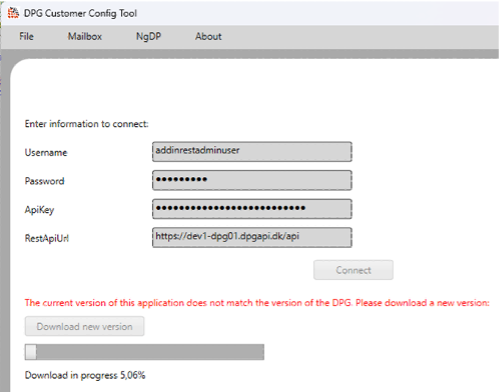
Task: Click 'Enter information to connect:' heading
Action: pyautogui.click(x=87, y=124)
